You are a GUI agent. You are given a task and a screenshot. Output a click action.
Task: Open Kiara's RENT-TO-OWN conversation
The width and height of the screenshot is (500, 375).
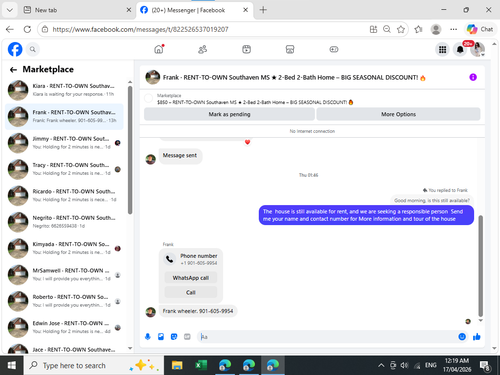[64, 90]
